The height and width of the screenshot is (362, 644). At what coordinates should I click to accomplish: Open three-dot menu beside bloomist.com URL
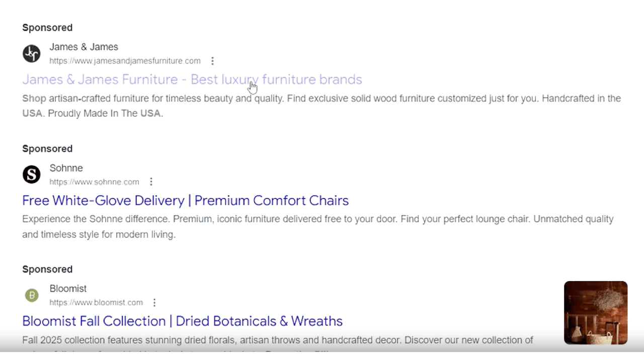(154, 303)
